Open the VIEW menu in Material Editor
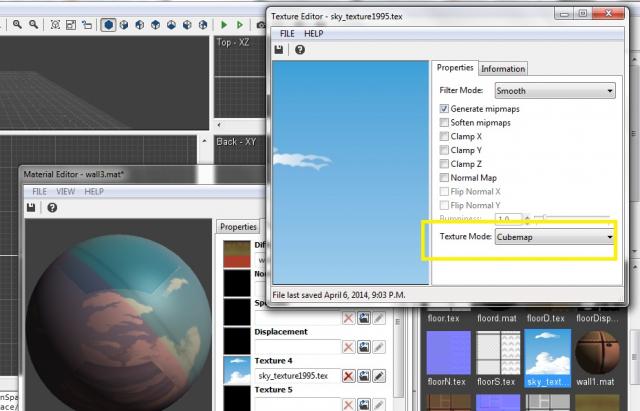Screen dimensions: 640x411 [x=66, y=191]
